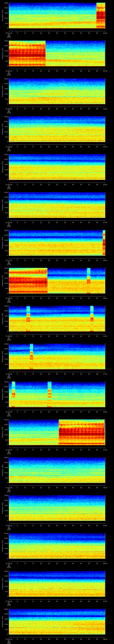
Task: Click the burst near 52 seconds in the 23:29 spectrogram
Action: click(92, 318)
